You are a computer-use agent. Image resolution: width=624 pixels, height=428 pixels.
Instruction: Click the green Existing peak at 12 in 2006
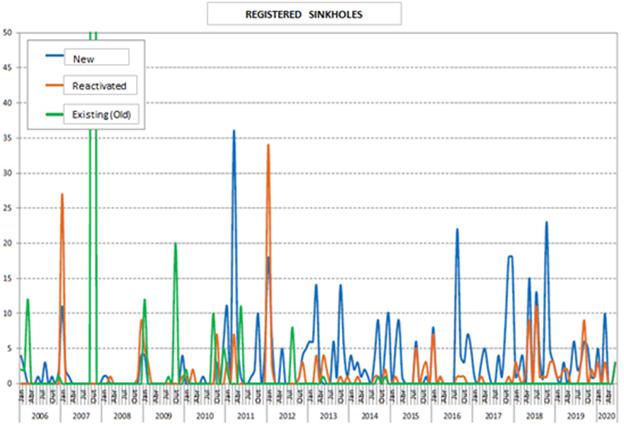[27, 300]
